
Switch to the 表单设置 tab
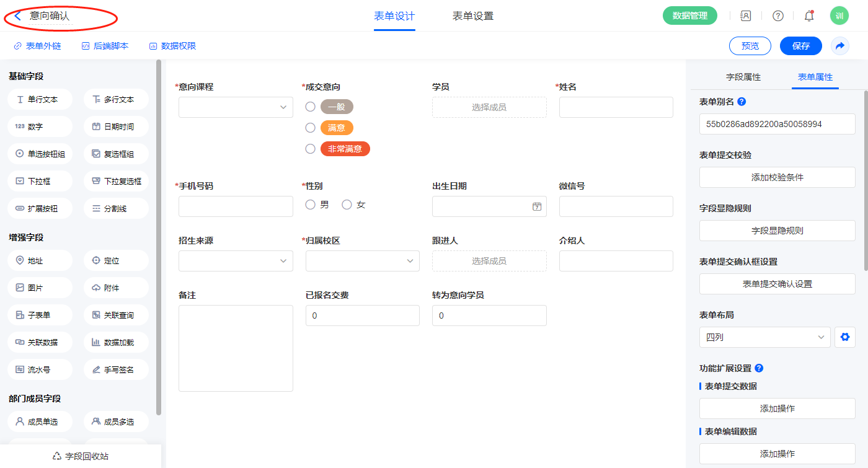472,16
